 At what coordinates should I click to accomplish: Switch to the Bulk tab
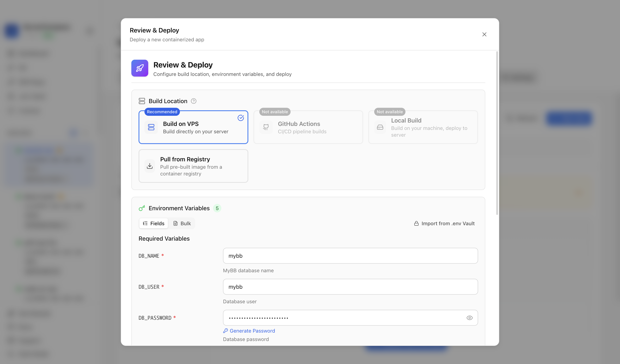[182, 223]
